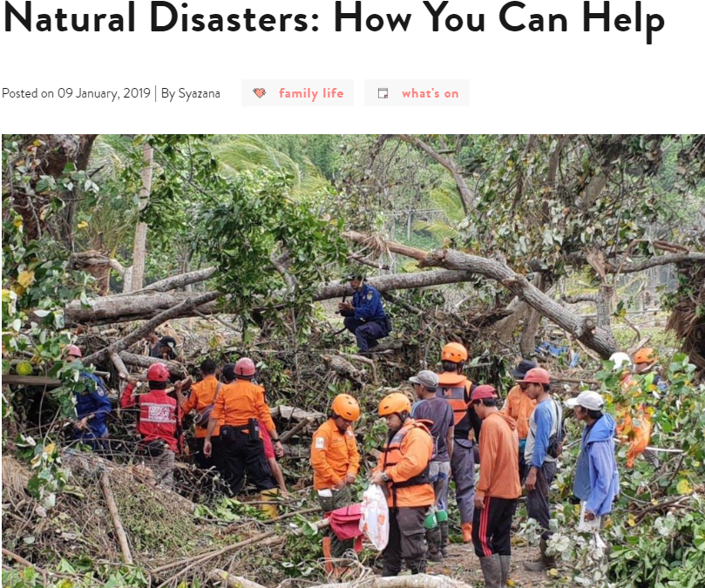Click the heart icon beside family life
The width and height of the screenshot is (705, 588).
[260, 93]
